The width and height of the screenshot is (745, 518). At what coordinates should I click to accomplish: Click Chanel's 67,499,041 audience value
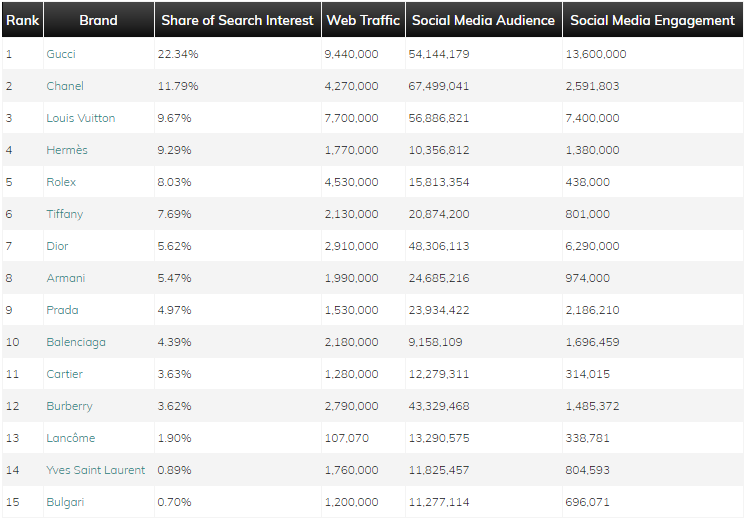439,86
